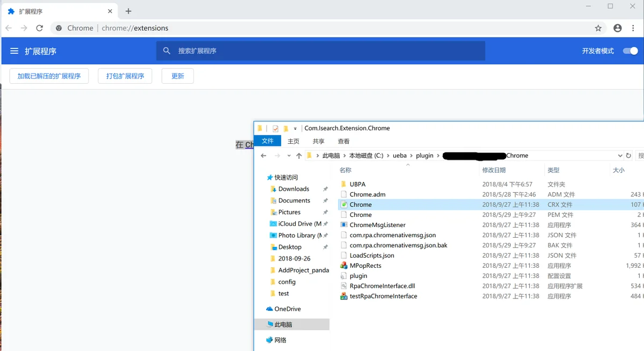Sort files by 修改日期 column header
Viewport: 644px width, 351px height.
coord(494,170)
